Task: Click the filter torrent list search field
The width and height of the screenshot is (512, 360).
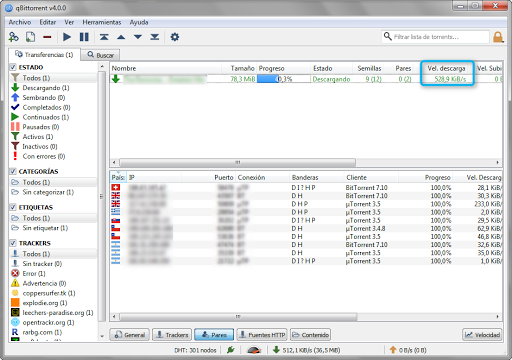Action: tap(435, 37)
